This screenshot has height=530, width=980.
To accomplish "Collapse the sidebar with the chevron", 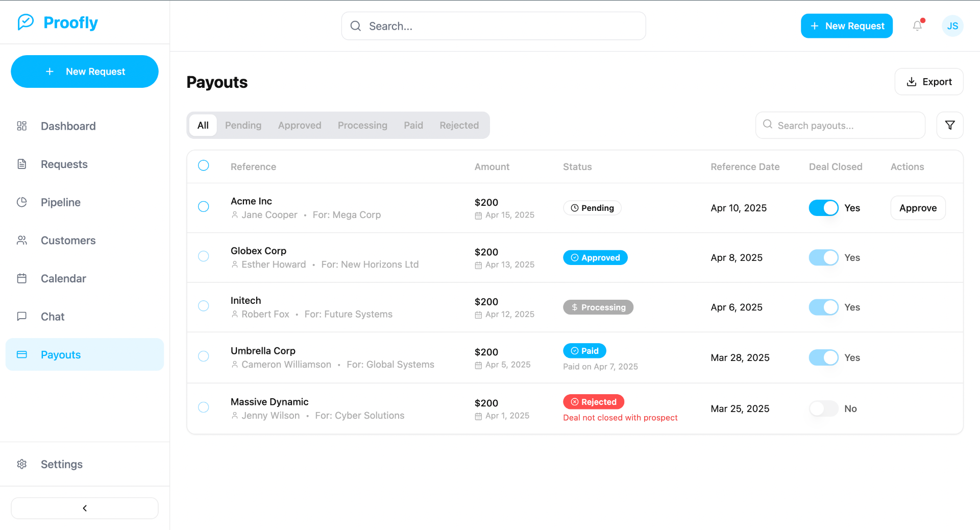I will click(x=85, y=508).
